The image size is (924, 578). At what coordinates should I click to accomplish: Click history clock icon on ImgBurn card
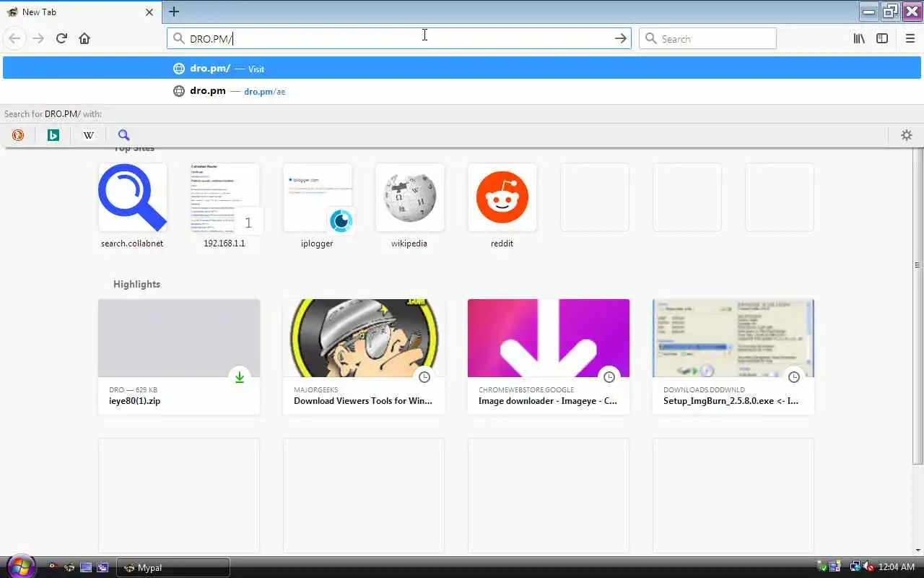pos(794,377)
